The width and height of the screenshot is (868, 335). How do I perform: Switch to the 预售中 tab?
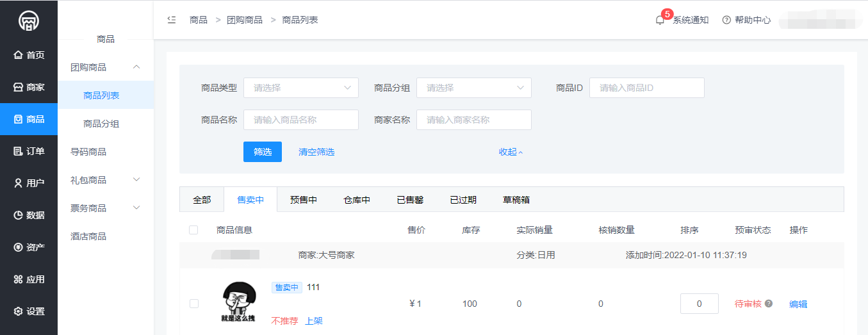303,200
